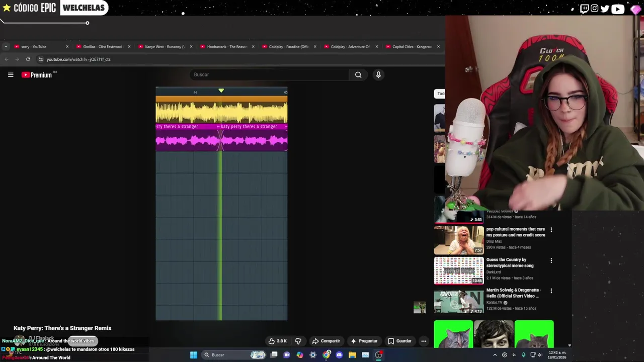
Task: Switch to Hoobastank - The Reason tab
Action: pos(226,47)
